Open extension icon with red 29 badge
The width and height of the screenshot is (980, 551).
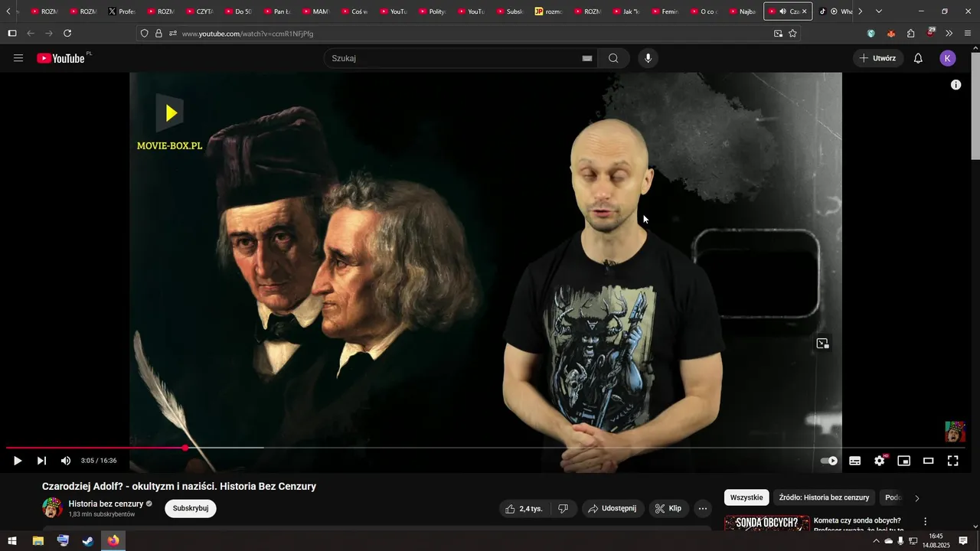coord(930,33)
